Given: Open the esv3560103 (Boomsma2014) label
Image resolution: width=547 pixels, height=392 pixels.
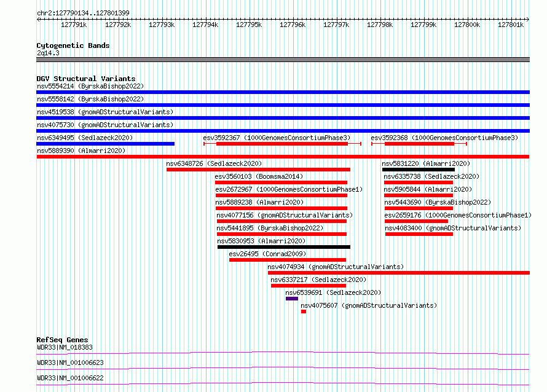Looking at the screenshot, I should point(259,176).
